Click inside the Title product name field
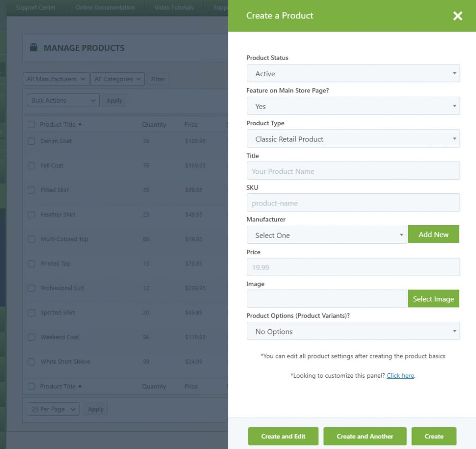This screenshot has width=476, height=449. point(353,171)
